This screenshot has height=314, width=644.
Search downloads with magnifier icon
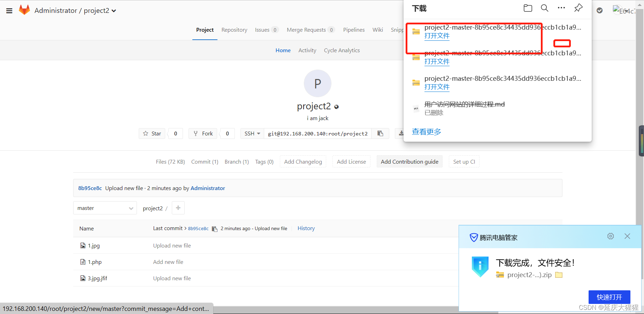pyautogui.click(x=545, y=8)
